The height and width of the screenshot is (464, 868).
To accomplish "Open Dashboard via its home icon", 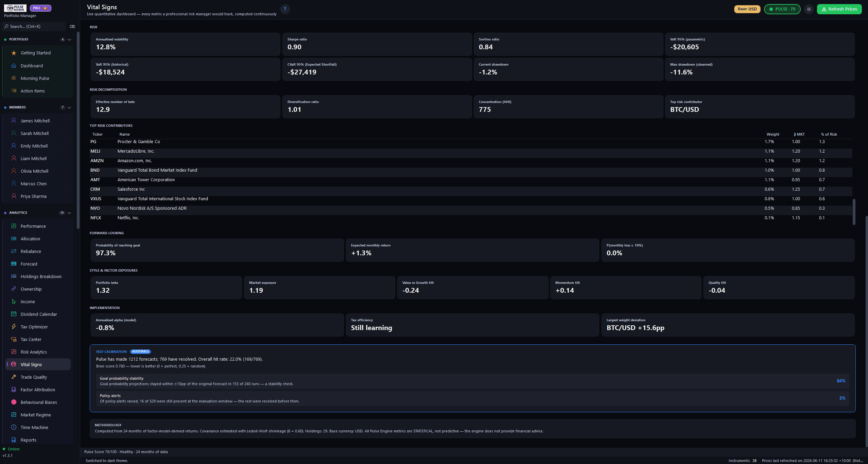I will coord(14,66).
